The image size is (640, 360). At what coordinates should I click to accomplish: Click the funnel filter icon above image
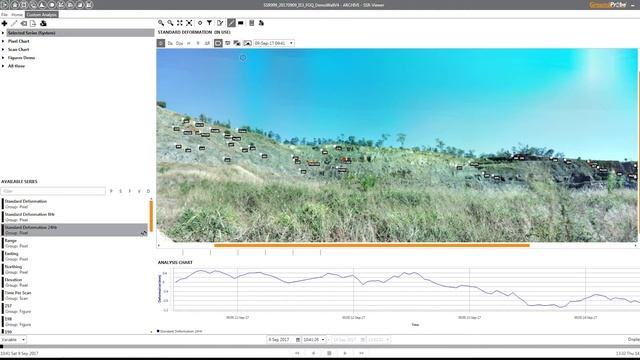click(209, 23)
